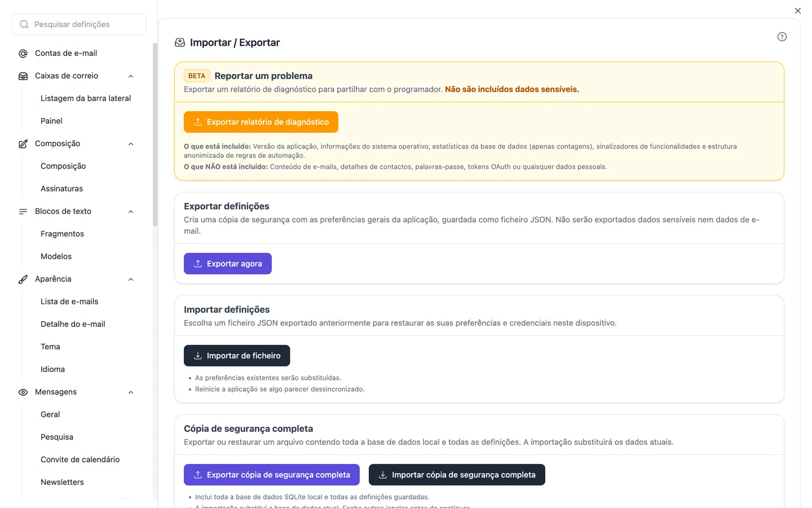Viewport: 812px width, 508px height.
Task: Click the sidebar vertical scrollbar
Action: click(155, 135)
